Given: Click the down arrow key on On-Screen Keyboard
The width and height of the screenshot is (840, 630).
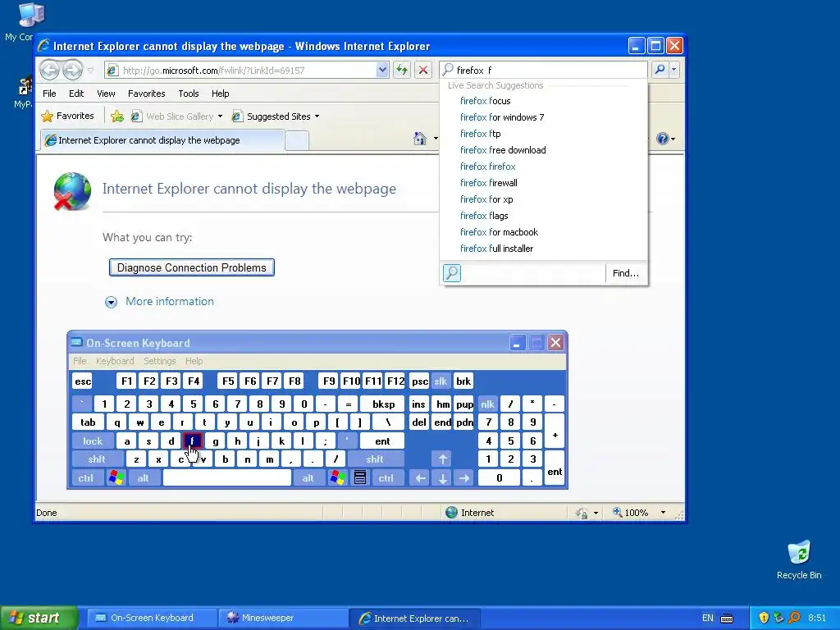Looking at the screenshot, I should (x=442, y=478).
